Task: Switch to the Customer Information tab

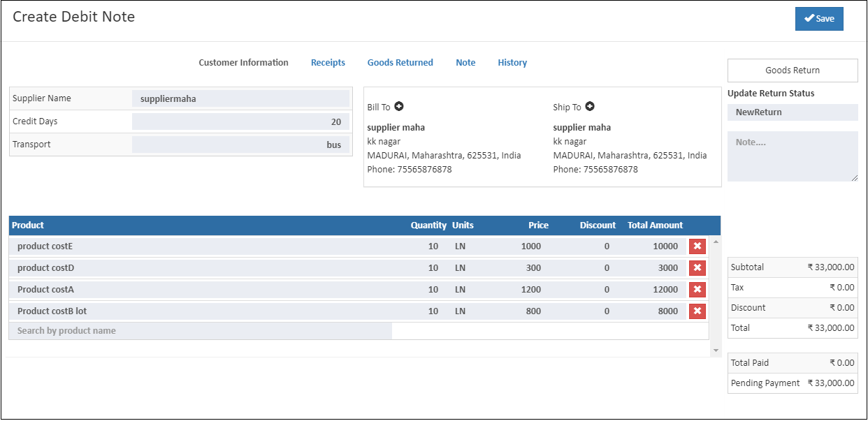Action: click(x=243, y=62)
